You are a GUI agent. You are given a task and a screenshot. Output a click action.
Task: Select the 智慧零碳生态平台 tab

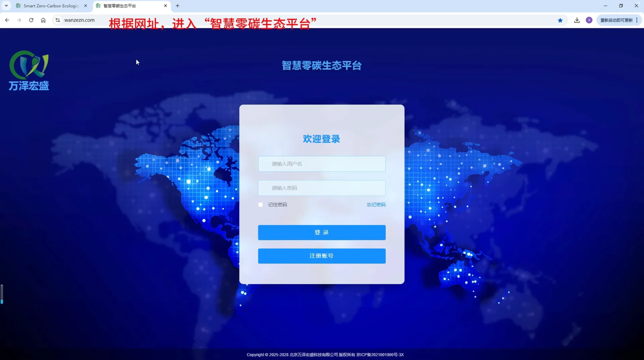(131, 6)
